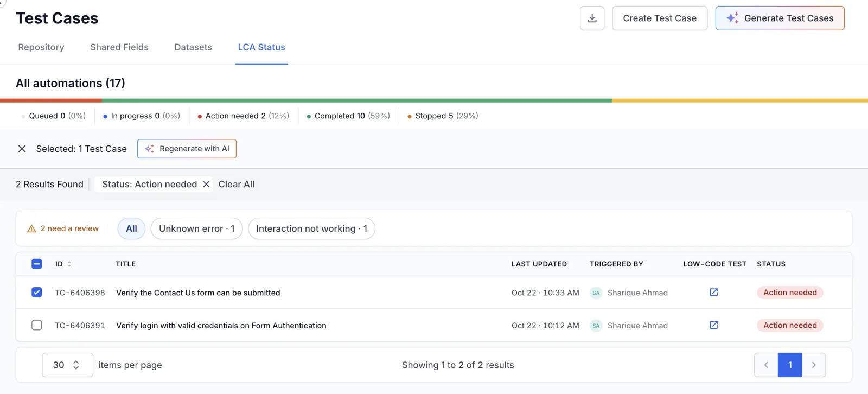Click Action needed badge for TC-6406398
The image size is (868, 394).
(x=790, y=293)
